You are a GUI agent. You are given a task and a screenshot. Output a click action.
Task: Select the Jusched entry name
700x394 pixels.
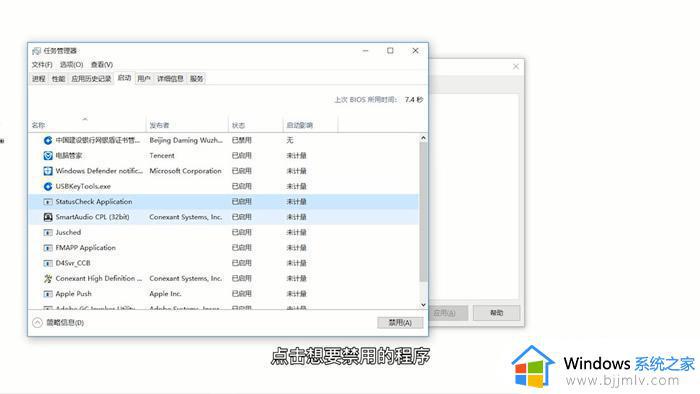click(x=68, y=232)
